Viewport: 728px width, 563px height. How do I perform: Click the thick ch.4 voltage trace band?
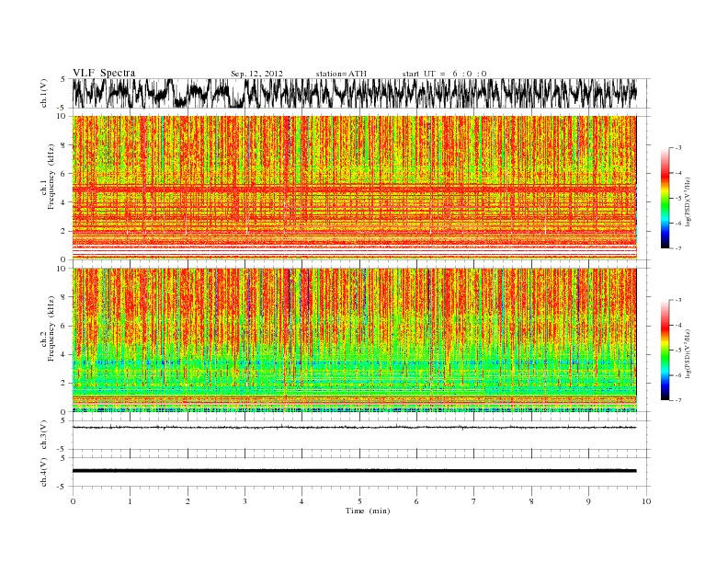coord(354,471)
